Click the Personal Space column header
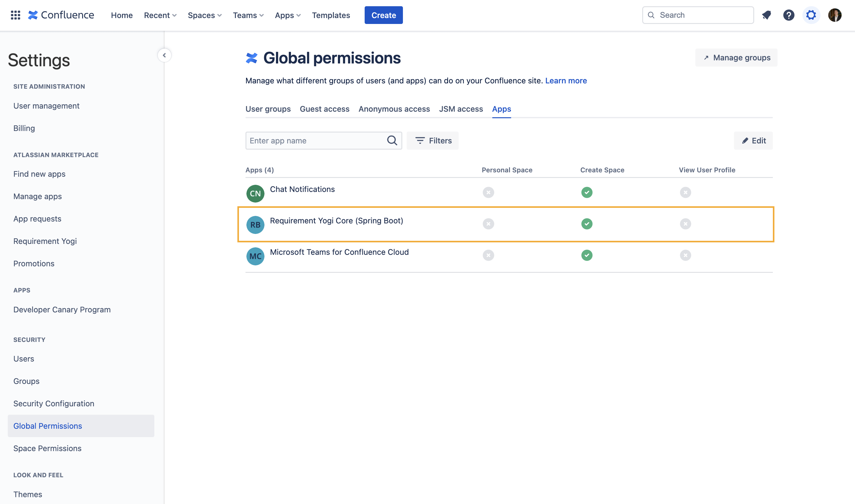Viewport: 855px width, 504px height. click(507, 170)
